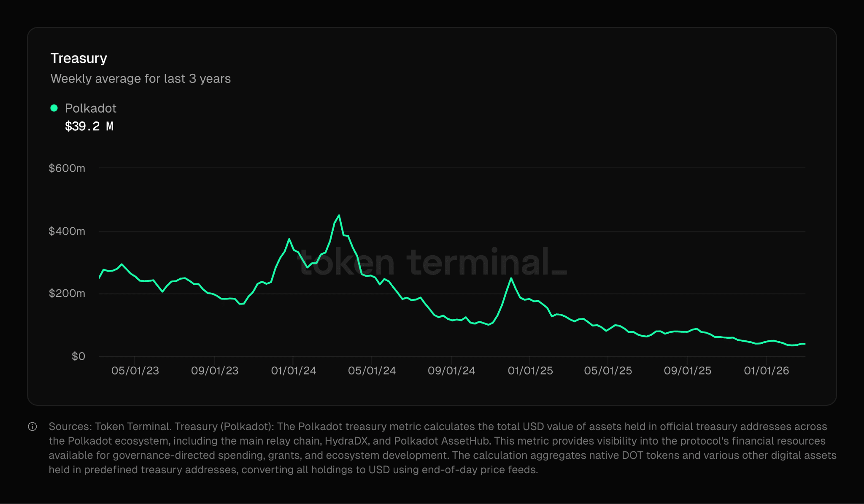The width and height of the screenshot is (864, 504).
Task: Click the 09/01/24 date axis label
Action: [x=451, y=371]
